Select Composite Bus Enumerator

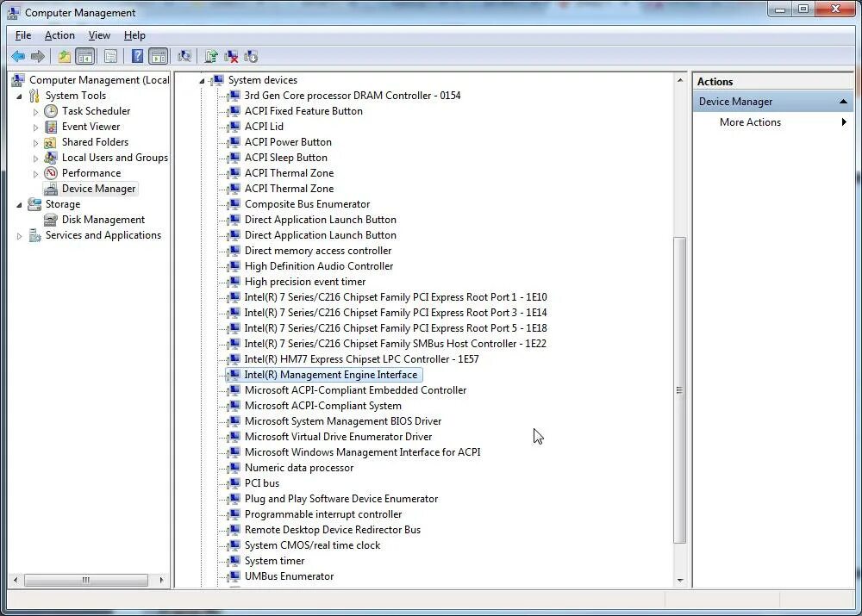307,204
